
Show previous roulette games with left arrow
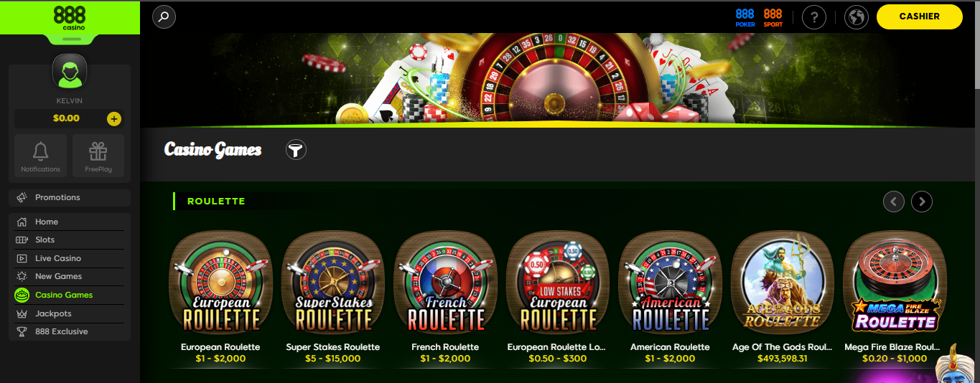pyautogui.click(x=893, y=202)
